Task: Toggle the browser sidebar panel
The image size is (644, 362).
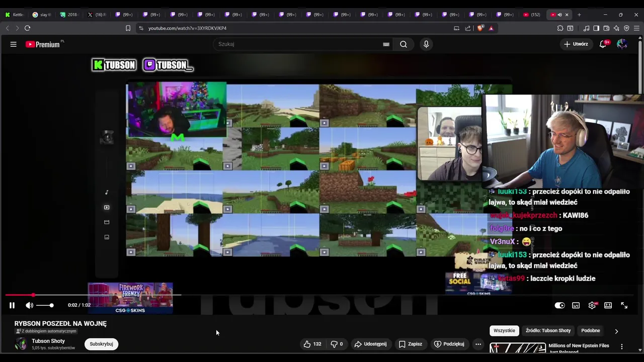Action: point(596,28)
